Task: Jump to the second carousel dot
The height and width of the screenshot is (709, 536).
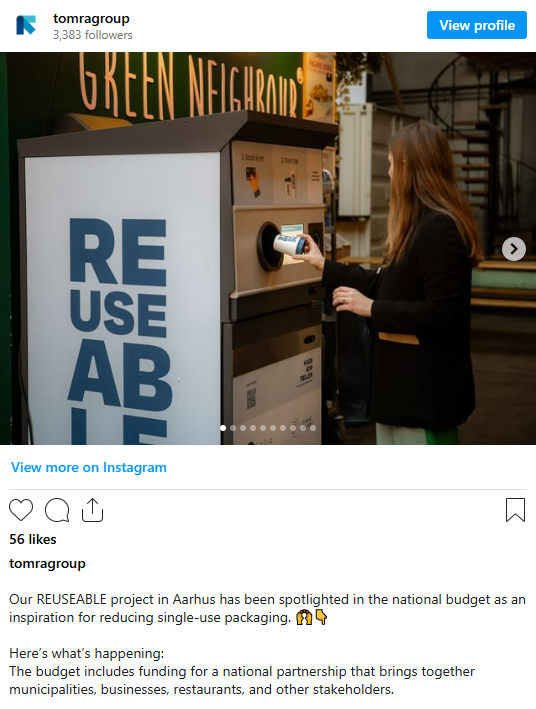Action: tap(233, 428)
